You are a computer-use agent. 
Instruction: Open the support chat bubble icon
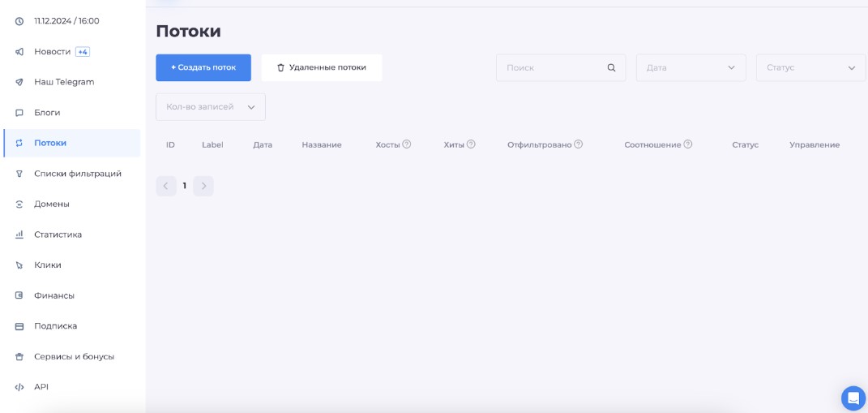pos(853,398)
